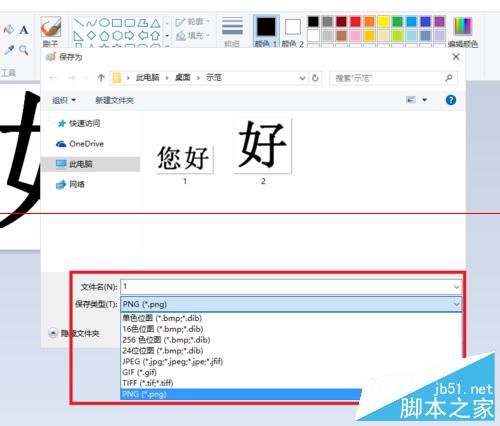Open the Organize menu dropdown
500x426 pixels.
point(64,100)
